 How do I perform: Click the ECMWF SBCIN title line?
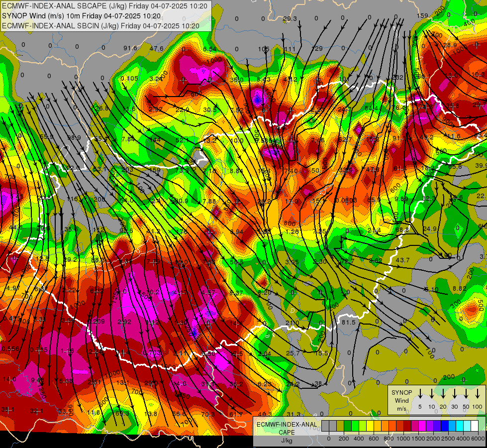100,26
